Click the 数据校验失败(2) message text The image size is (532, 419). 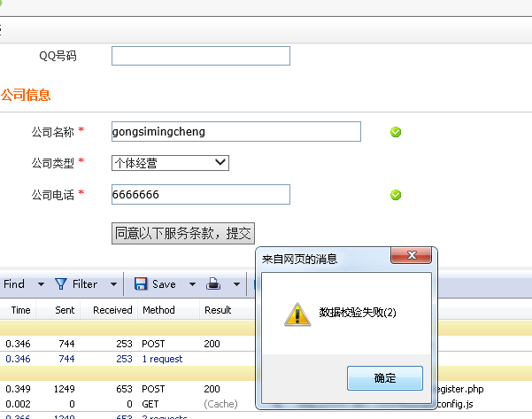358,312
